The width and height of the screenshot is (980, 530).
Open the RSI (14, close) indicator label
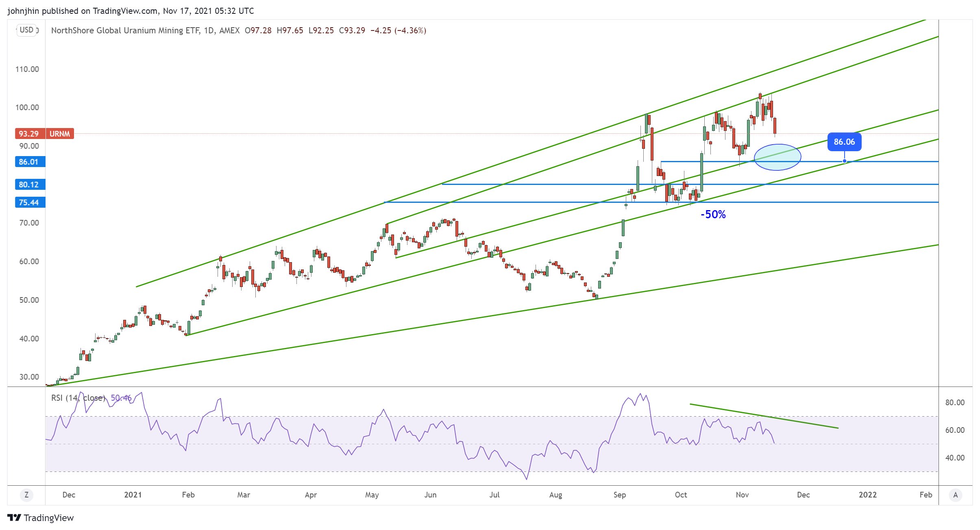pyautogui.click(x=78, y=398)
